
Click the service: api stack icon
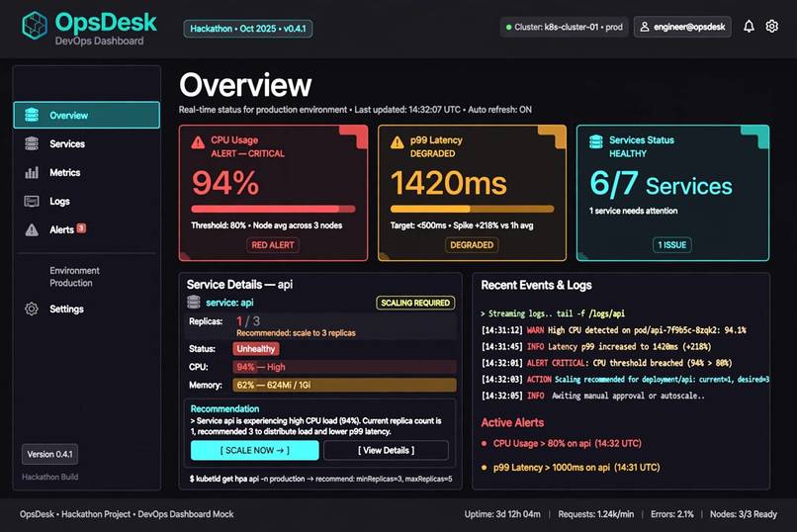pos(194,303)
